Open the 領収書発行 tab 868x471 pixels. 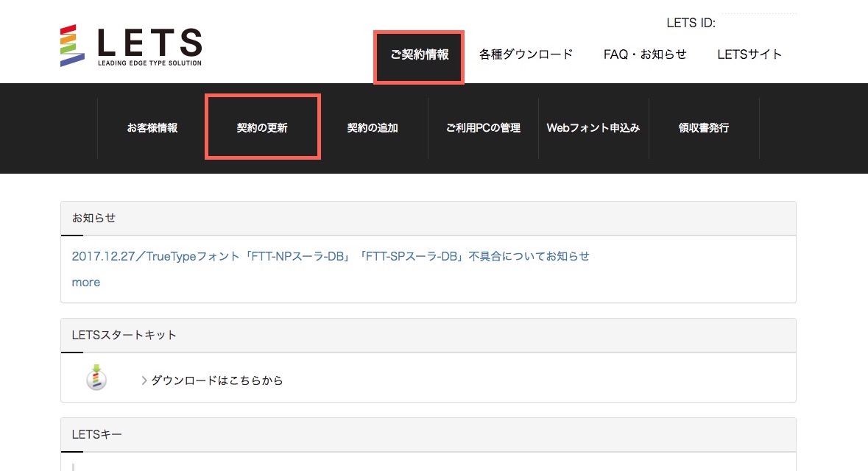(703, 127)
